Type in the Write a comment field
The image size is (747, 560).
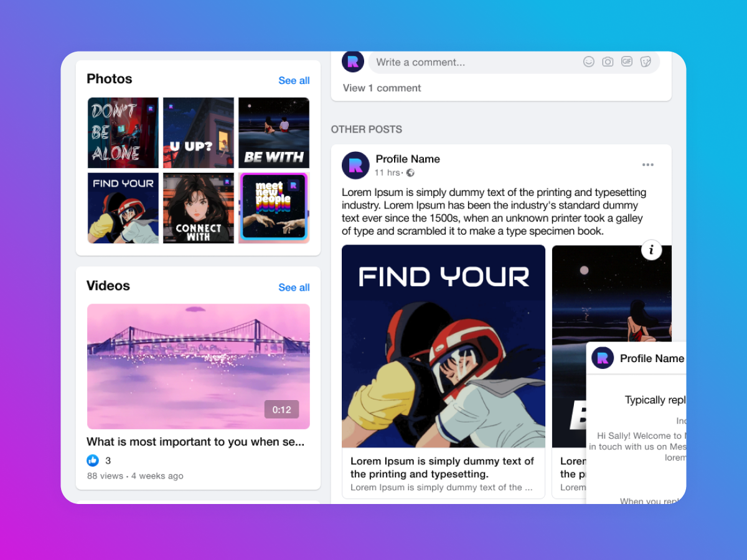click(x=473, y=62)
